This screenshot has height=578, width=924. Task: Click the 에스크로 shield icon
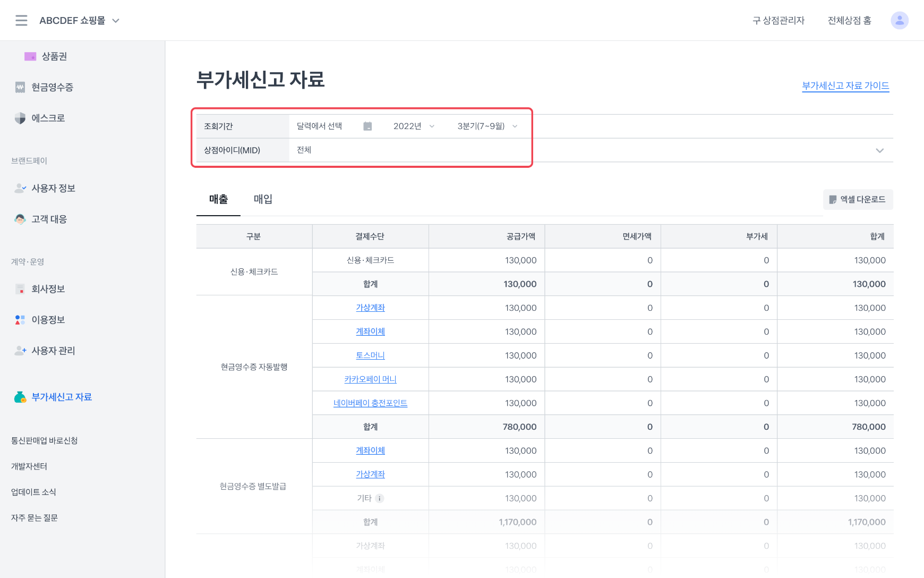click(x=20, y=118)
